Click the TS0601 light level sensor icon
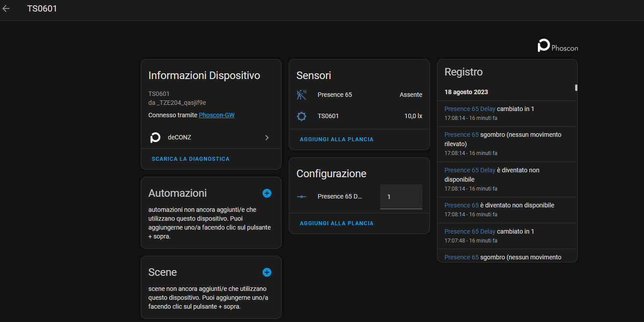Image resolution: width=644 pixels, height=322 pixels. pyautogui.click(x=302, y=116)
